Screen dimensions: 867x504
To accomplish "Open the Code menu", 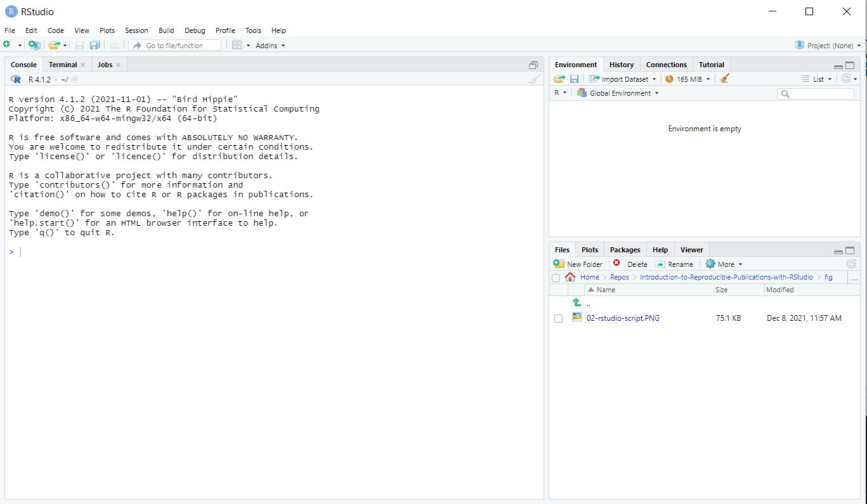I will (x=56, y=30).
